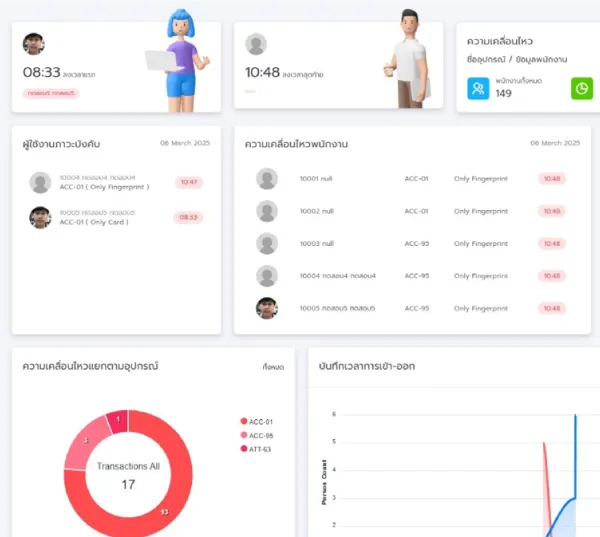
Task: Toggle the ATT-63 legend item
Action: click(255, 449)
